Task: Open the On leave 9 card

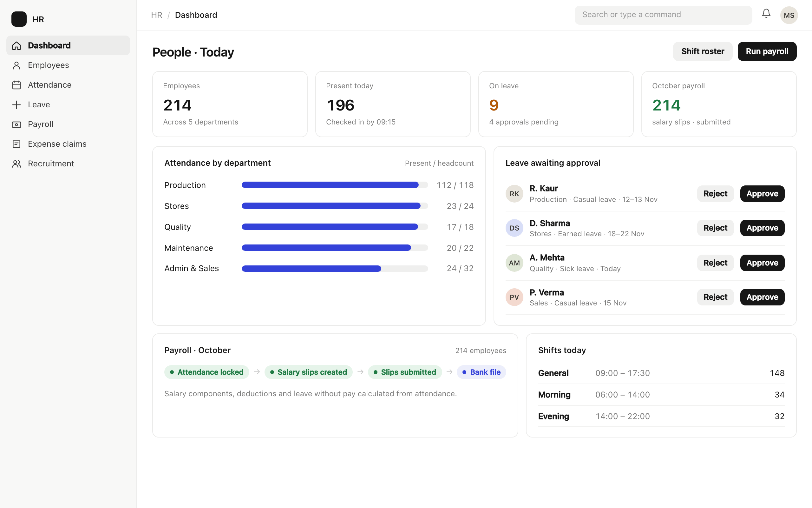Action: click(556, 104)
